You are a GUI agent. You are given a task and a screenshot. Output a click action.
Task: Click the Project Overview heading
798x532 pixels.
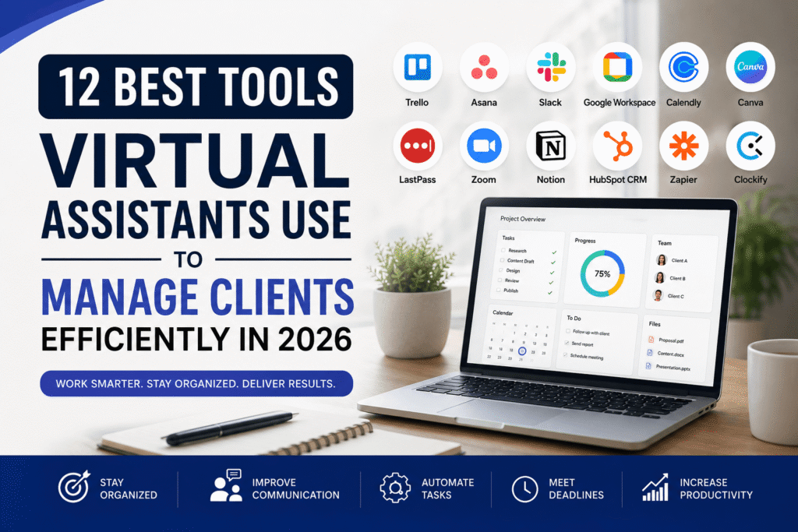[523, 219]
